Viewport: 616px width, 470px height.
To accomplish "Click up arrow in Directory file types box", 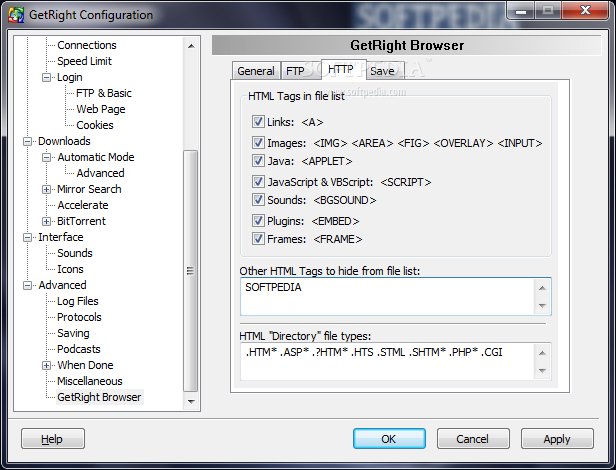I will click(543, 353).
